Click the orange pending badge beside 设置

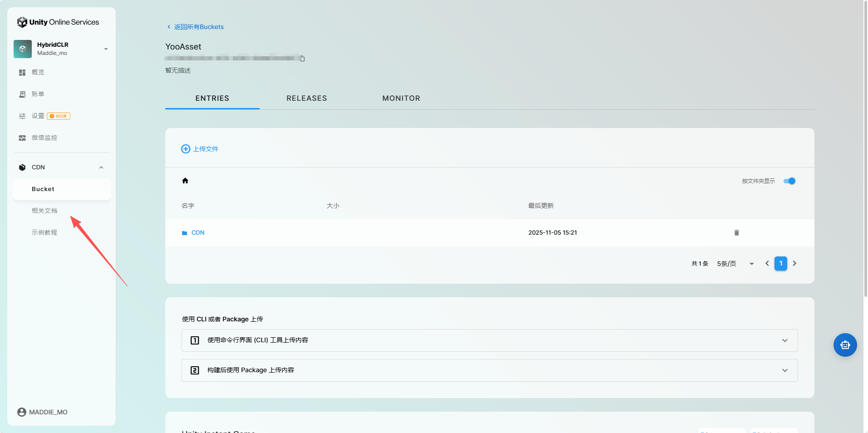point(59,116)
